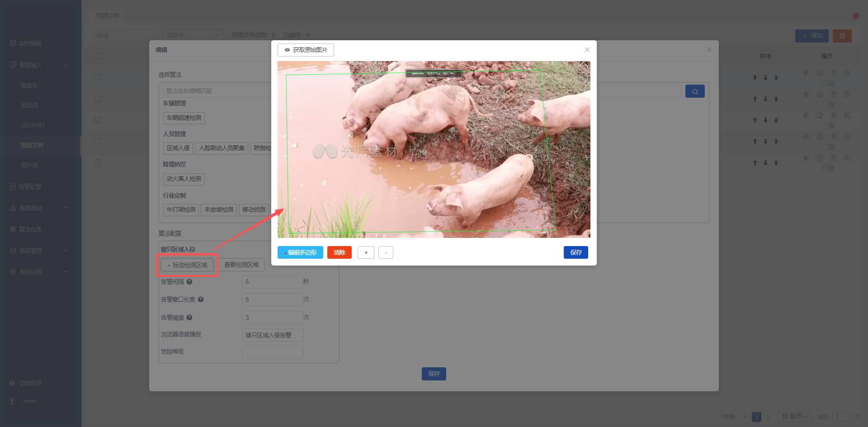Click the eye icon in first row
The width and height of the screenshot is (868, 427).
[806, 73]
